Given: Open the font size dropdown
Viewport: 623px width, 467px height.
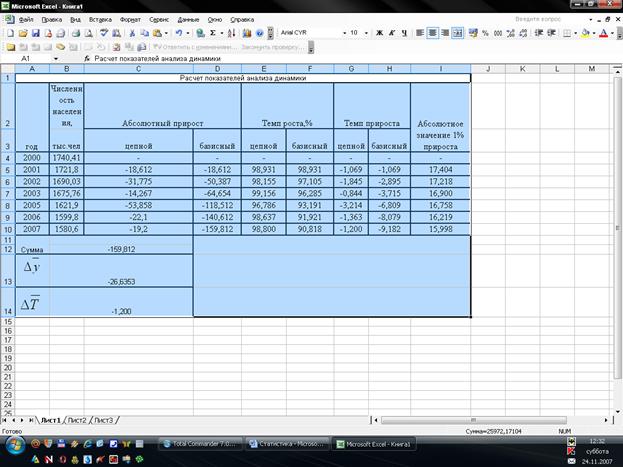Looking at the screenshot, I should tap(367, 33).
